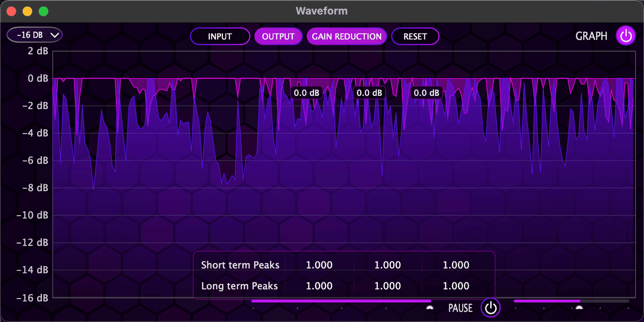Click the first 0.0 dB gain readout badge
Viewport: 644px width, 322px height.
(x=306, y=93)
